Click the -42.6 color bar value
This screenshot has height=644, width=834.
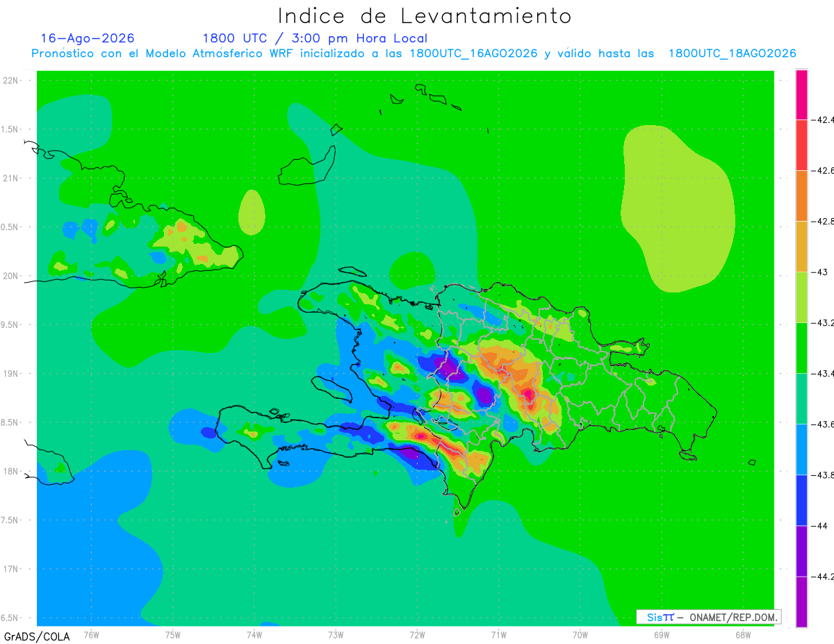click(x=823, y=171)
